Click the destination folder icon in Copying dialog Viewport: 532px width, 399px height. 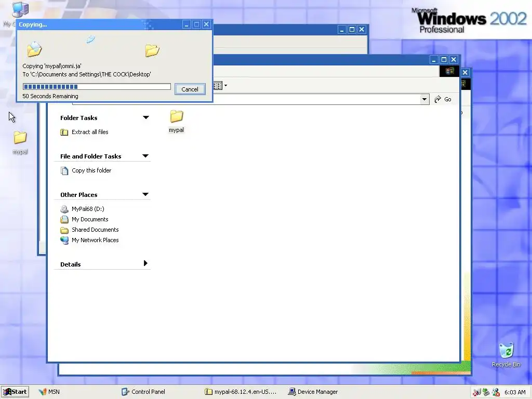click(x=152, y=50)
